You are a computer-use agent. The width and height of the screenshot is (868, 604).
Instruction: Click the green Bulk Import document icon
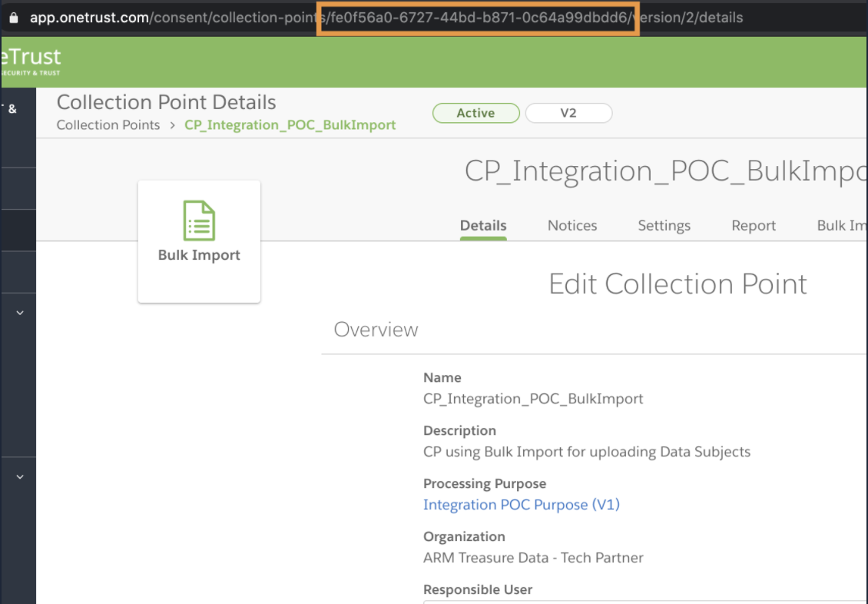(199, 221)
